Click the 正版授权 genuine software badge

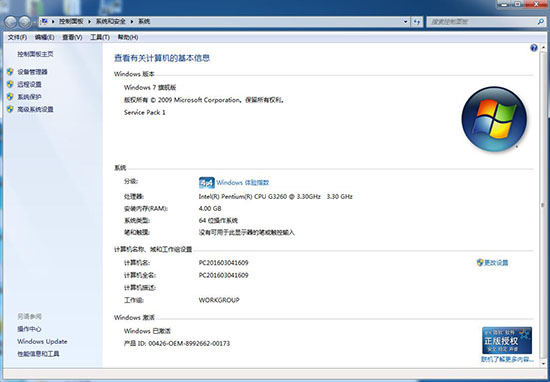coord(507,340)
